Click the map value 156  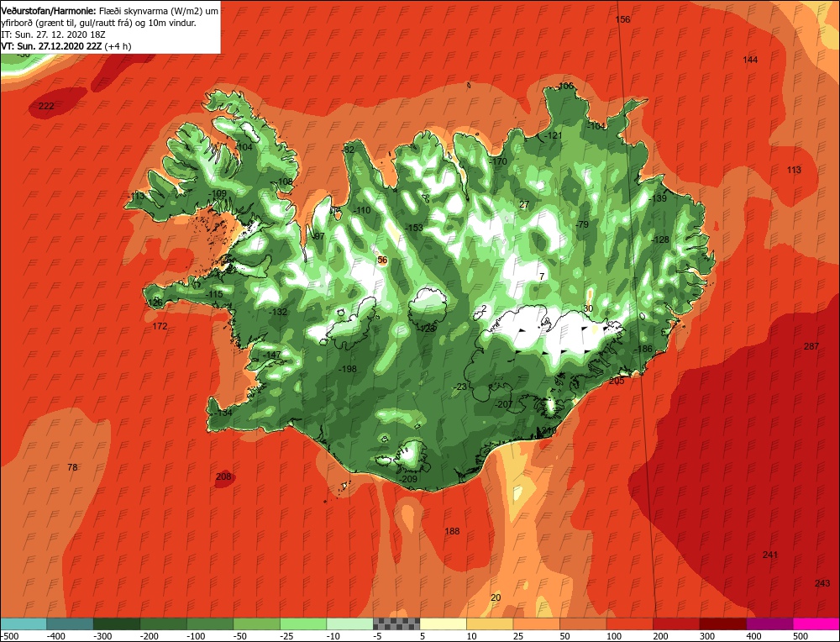pyautogui.click(x=623, y=19)
